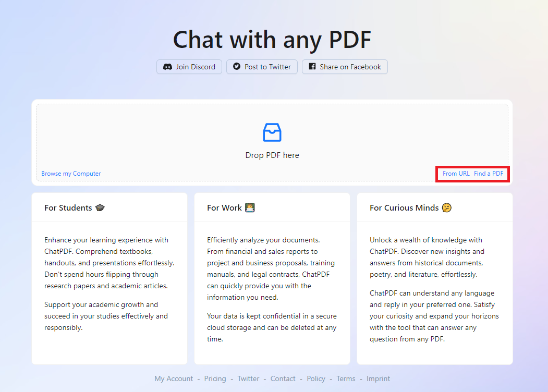The width and height of the screenshot is (548, 392).
Task: Select Post to Twitter button
Action: coord(262,67)
